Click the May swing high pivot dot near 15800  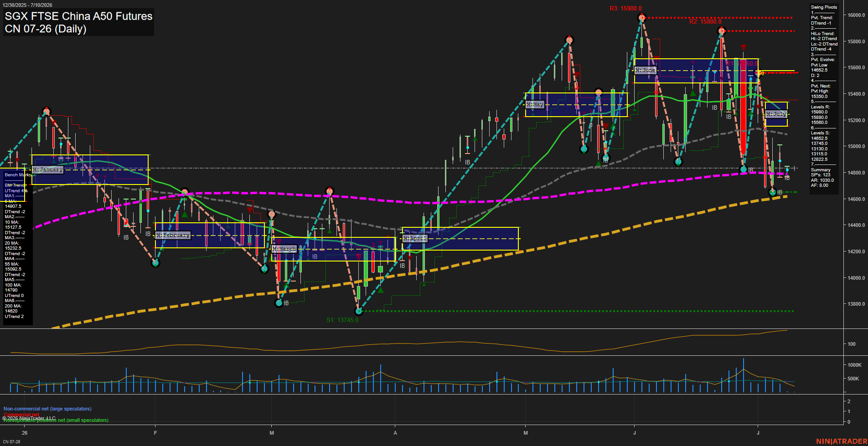pos(569,40)
